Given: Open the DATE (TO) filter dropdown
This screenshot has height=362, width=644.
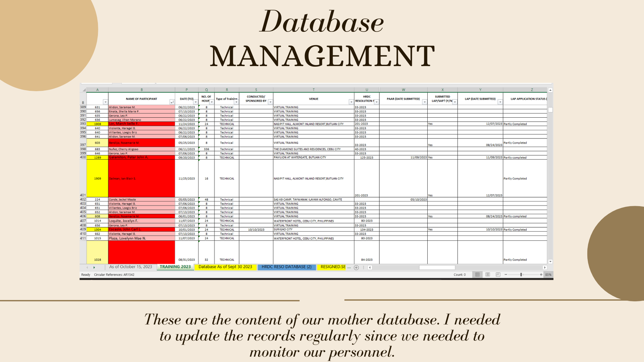Looking at the screenshot, I should pyautogui.click(x=196, y=102).
